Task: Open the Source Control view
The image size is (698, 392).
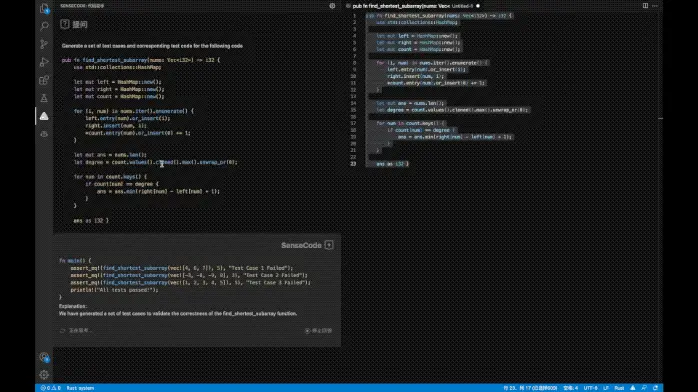Action: (44, 44)
